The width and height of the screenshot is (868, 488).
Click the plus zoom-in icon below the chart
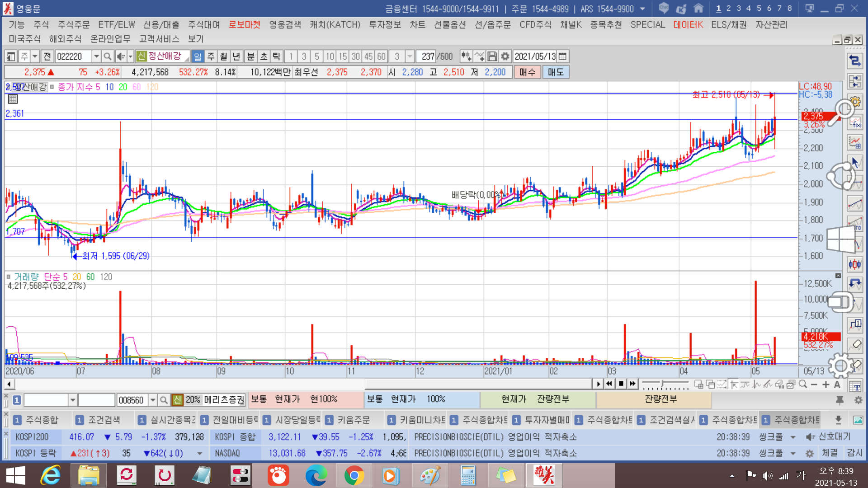pos(826,385)
